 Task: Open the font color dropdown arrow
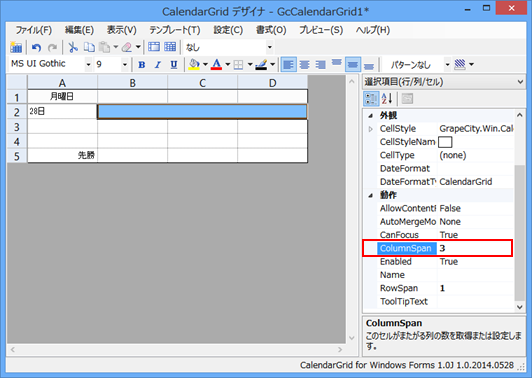coord(228,64)
